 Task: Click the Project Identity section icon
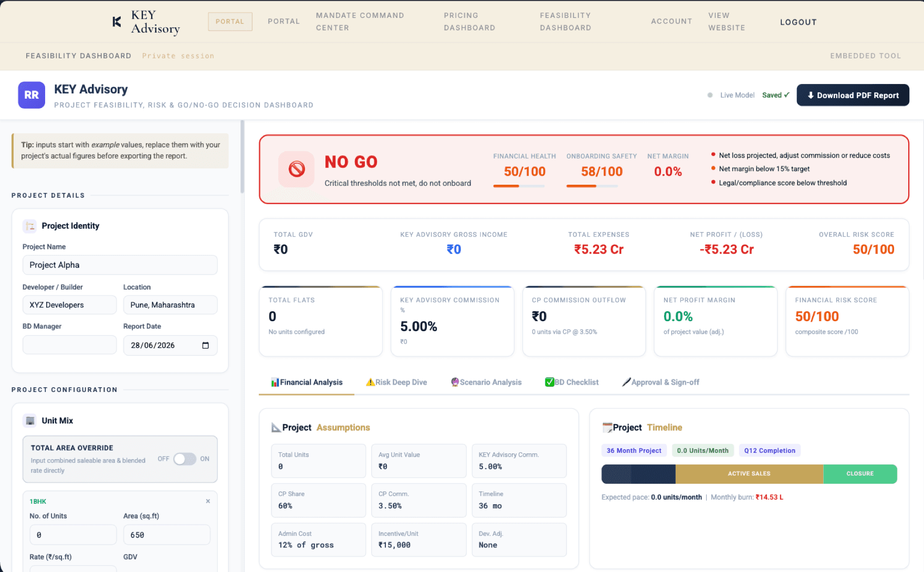point(30,226)
